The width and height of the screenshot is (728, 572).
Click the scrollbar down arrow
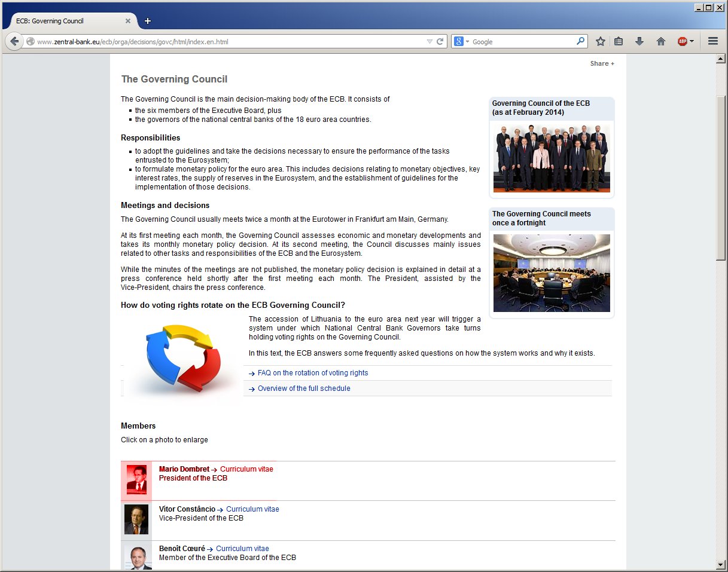721,564
